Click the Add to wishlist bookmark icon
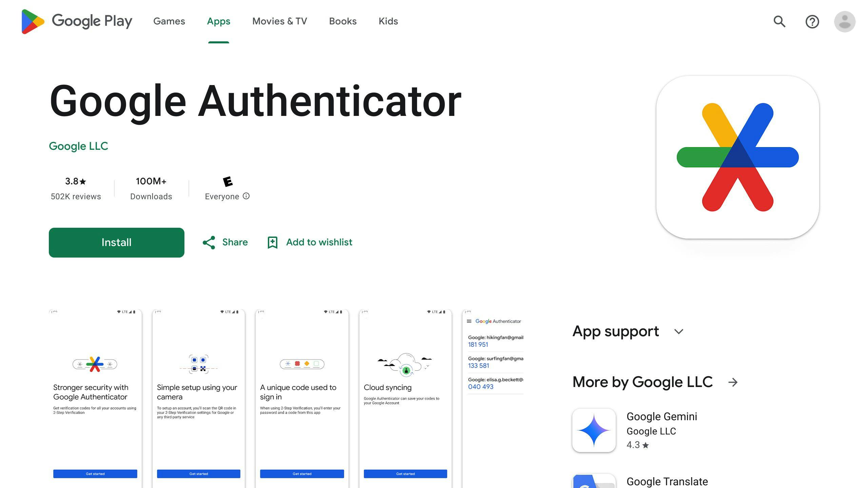The height and width of the screenshot is (488, 868). coord(273,243)
